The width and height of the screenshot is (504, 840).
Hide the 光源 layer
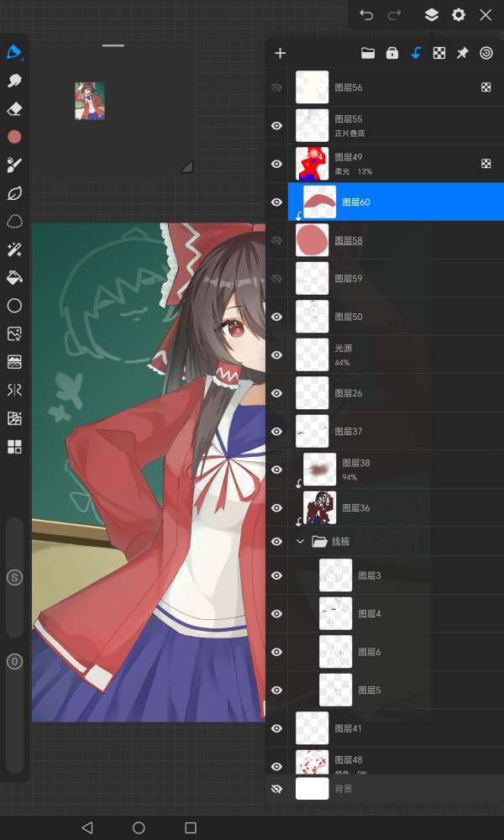click(x=276, y=355)
